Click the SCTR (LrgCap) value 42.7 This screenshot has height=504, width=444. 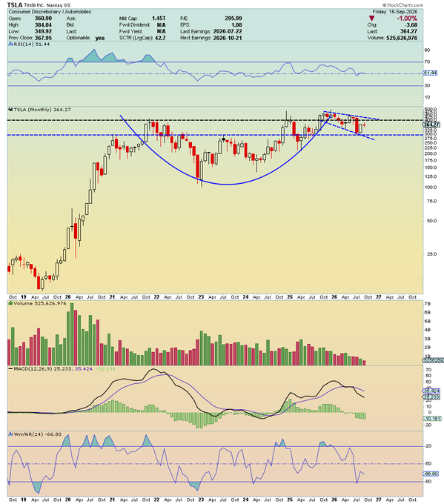pos(160,38)
